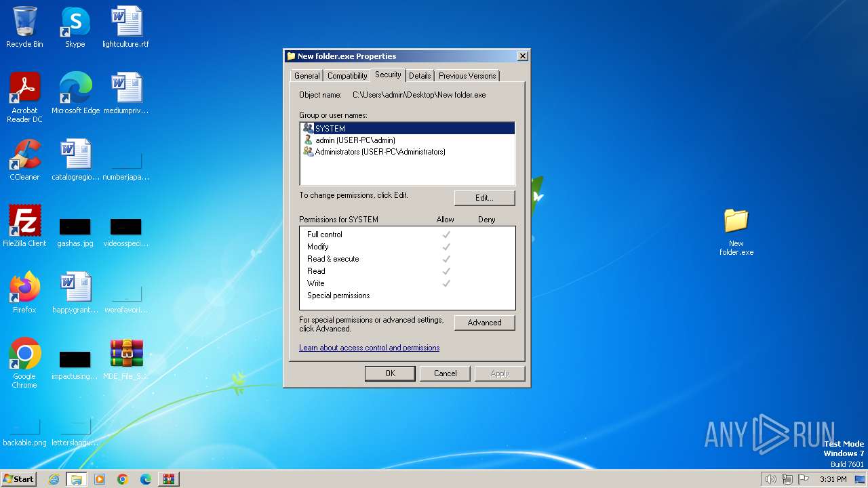Select the impactusing... file icon
The height and width of the screenshot is (488, 868).
[75, 365]
